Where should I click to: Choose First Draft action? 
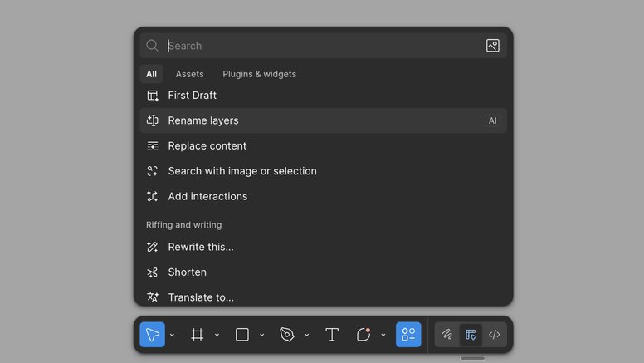pos(323,96)
